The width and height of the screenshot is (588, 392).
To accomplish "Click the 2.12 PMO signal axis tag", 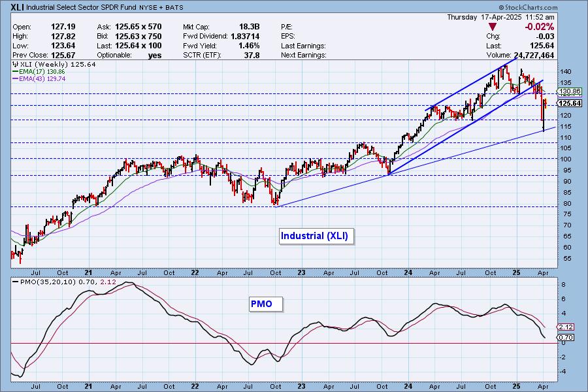I will pos(566,327).
